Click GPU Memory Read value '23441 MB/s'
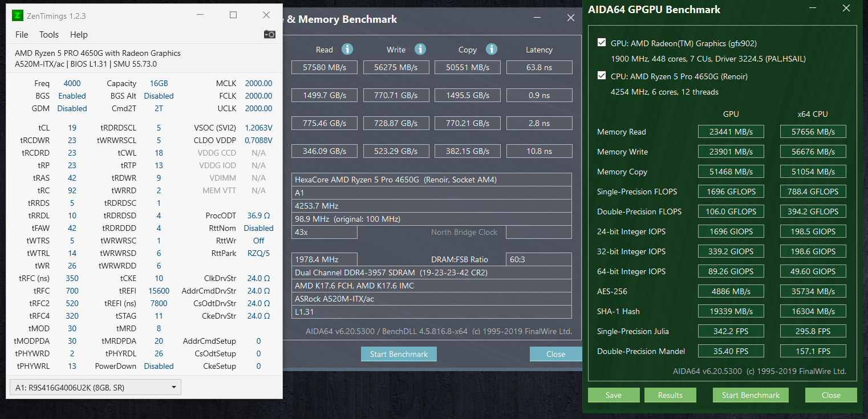The image size is (868, 419). (731, 132)
